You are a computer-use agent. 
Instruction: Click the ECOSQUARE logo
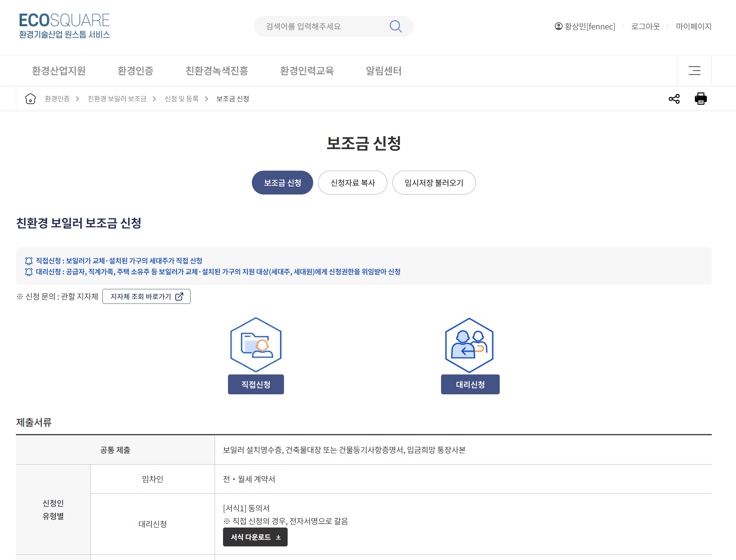[64, 26]
